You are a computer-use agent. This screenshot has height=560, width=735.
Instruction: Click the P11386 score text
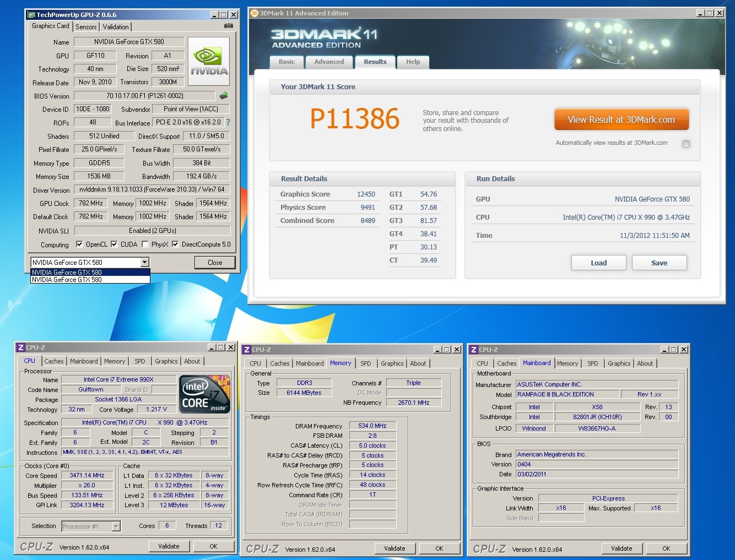coord(354,119)
